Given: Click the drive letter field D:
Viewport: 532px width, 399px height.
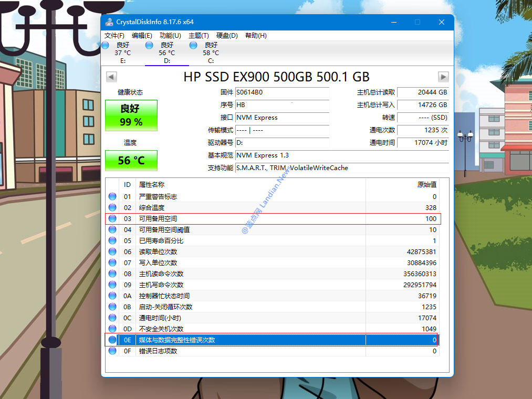Looking at the screenshot, I should [x=283, y=142].
